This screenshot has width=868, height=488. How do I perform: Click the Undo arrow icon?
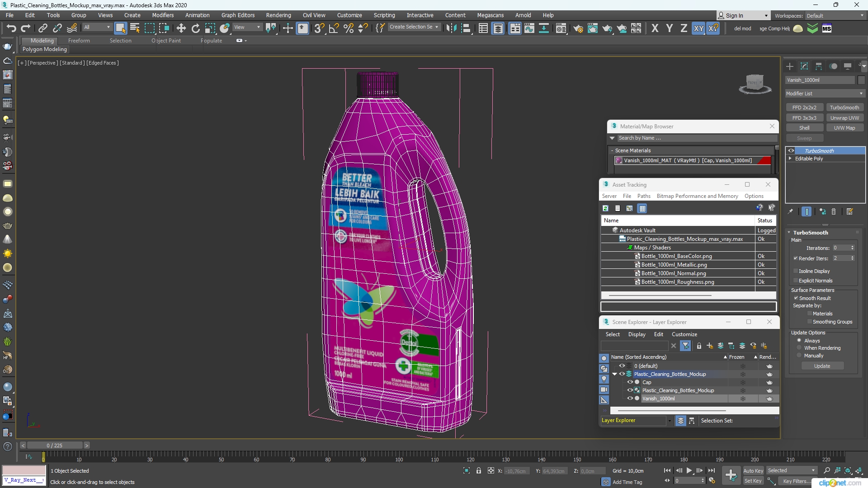click(11, 28)
